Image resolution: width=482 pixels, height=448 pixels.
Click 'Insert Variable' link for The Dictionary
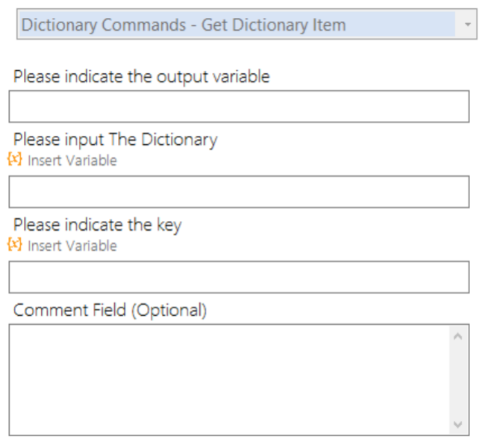[72, 161]
